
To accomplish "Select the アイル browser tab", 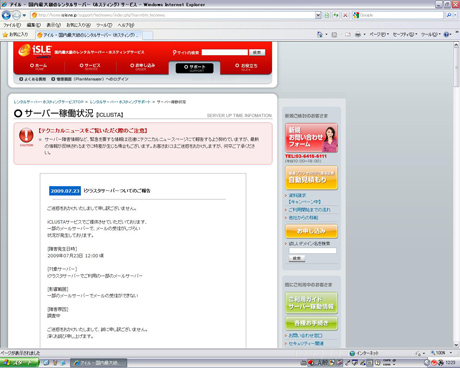I will 89,35.
